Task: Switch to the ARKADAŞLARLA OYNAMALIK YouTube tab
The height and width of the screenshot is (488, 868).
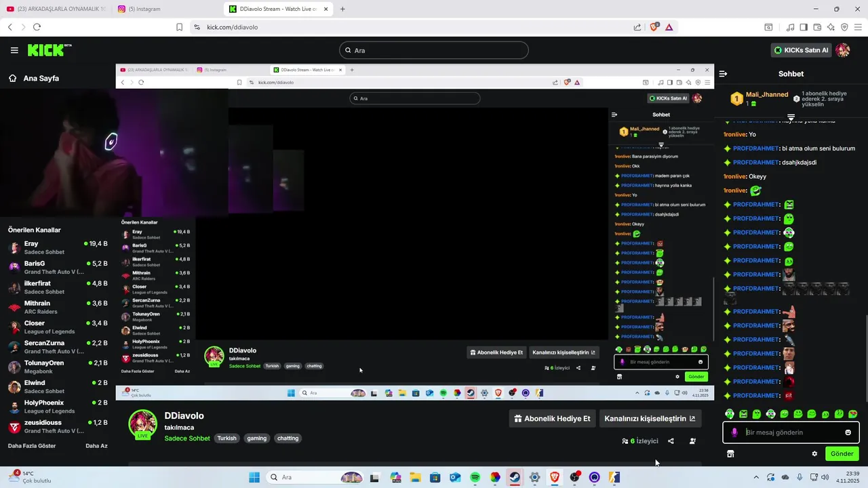Action: tap(56, 9)
